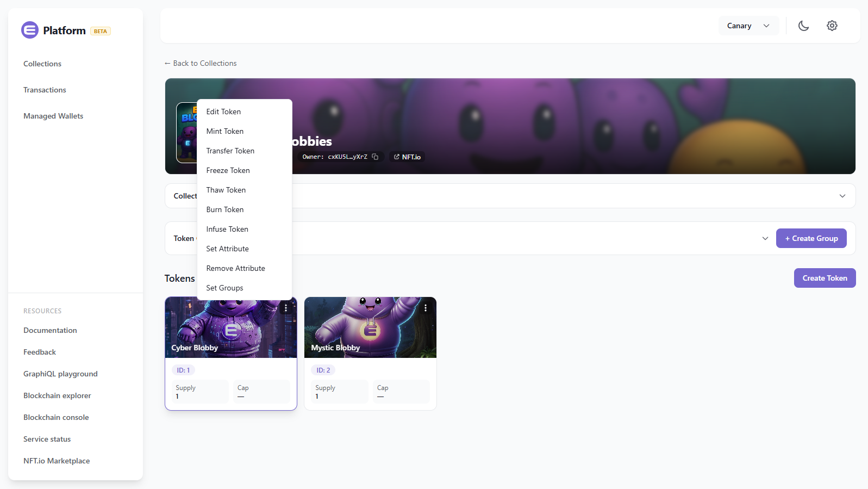Click the Create Group button
This screenshot has width=868, height=489.
[811, 238]
